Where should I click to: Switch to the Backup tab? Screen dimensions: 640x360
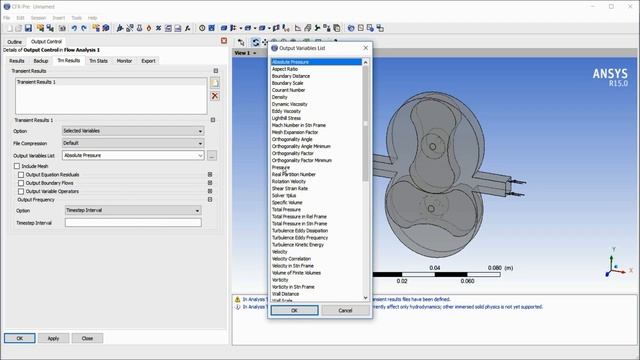tap(41, 61)
